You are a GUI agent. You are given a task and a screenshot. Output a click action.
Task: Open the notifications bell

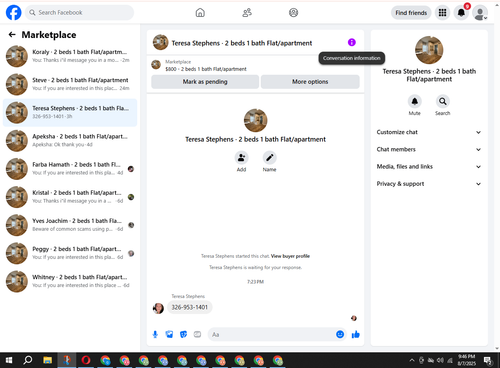pyautogui.click(x=461, y=13)
